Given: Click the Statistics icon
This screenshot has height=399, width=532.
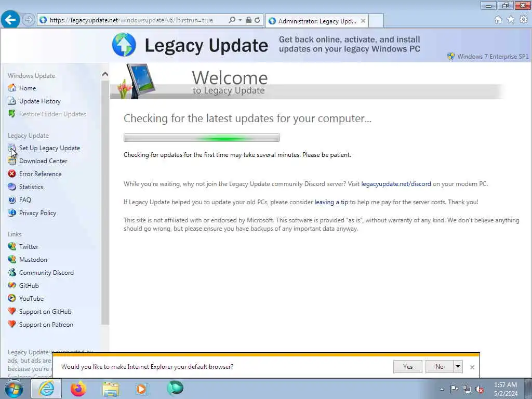Looking at the screenshot, I should (x=12, y=187).
